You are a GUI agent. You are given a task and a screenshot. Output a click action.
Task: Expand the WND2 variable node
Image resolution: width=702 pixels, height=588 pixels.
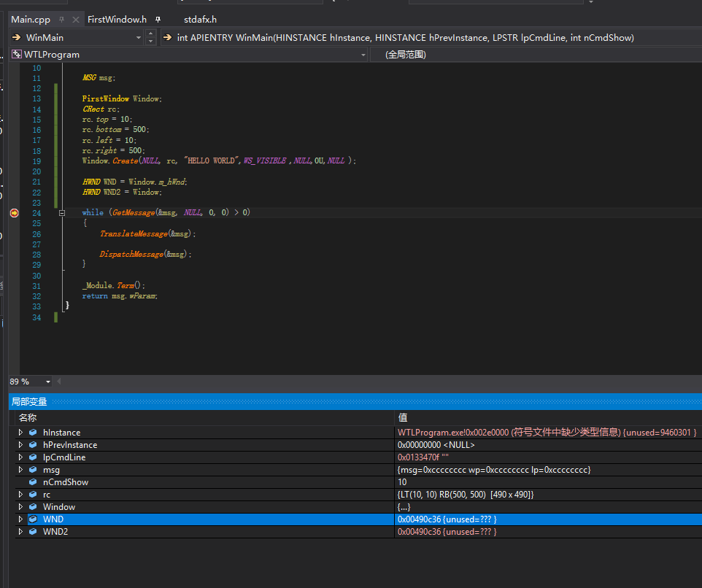pyautogui.click(x=20, y=532)
